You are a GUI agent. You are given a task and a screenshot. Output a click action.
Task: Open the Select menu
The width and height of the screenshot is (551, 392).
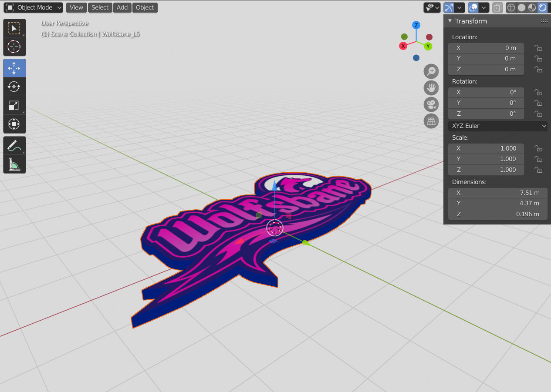click(100, 7)
